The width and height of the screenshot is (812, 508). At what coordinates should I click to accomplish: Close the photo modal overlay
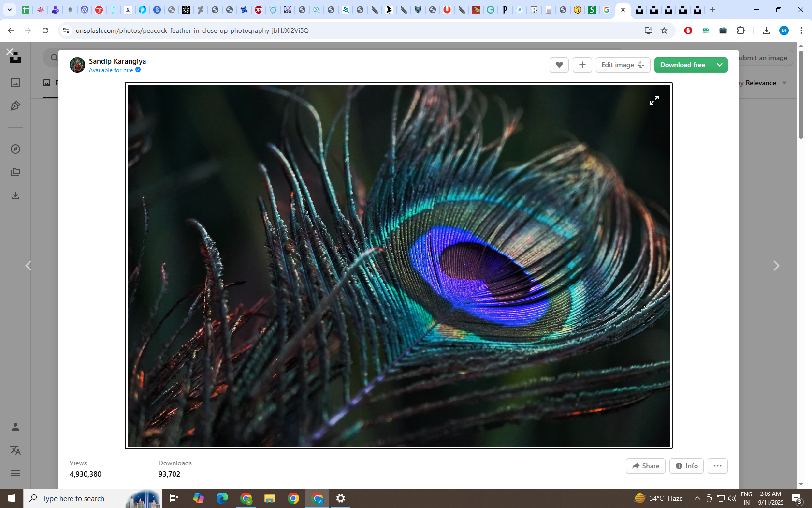(10, 51)
